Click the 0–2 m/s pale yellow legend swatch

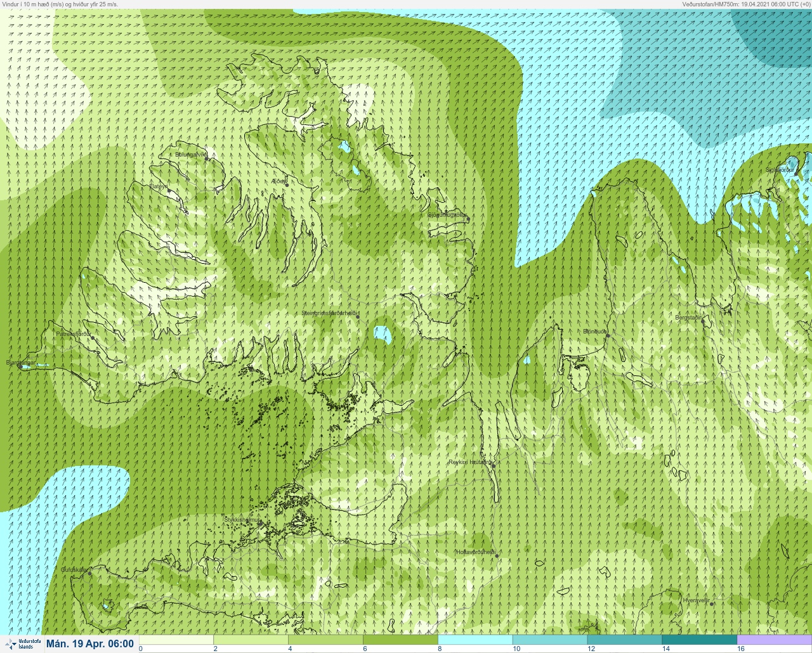pos(176,640)
